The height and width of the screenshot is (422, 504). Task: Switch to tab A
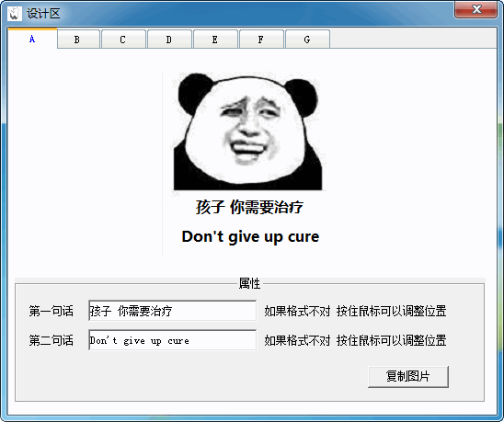tap(32, 39)
